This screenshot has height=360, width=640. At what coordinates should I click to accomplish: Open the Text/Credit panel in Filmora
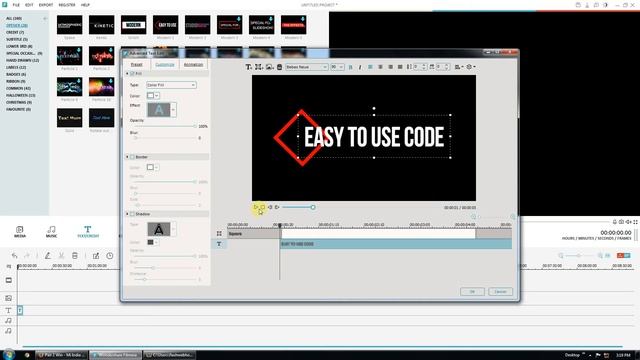(88, 231)
